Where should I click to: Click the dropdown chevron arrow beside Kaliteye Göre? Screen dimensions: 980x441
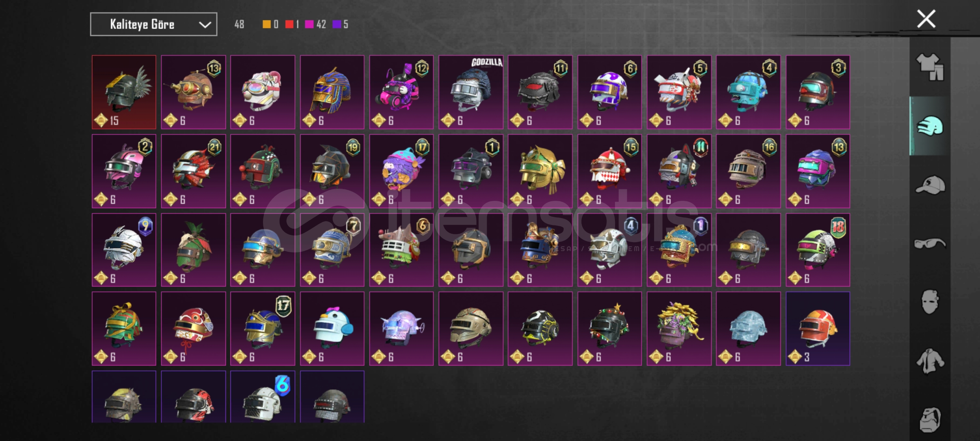tap(205, 25)
